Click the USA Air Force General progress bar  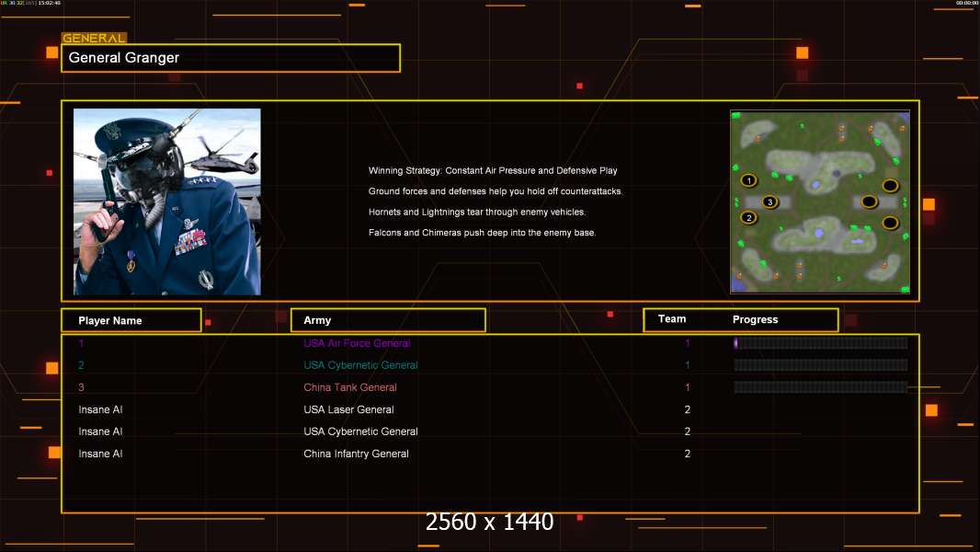821,342
